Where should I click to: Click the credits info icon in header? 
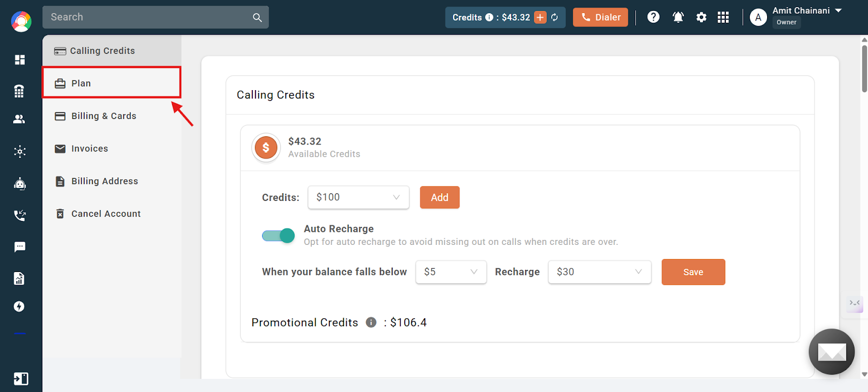[489, 17]
